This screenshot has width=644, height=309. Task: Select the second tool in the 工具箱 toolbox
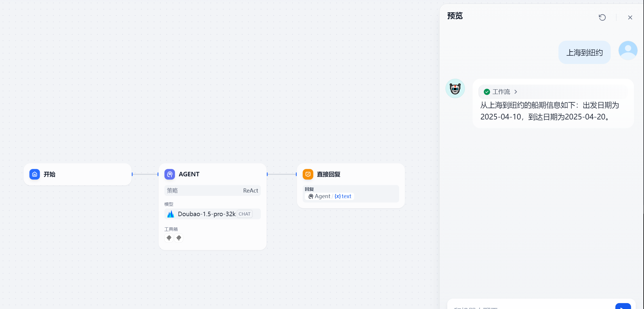pyautogui.click(x=179, y=238)
